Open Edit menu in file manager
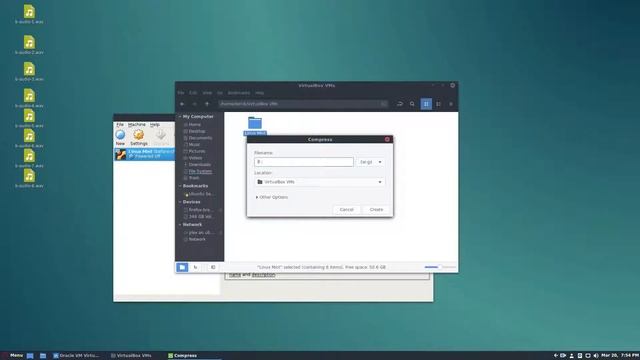The image size is (640, 360). coord(193,93)
